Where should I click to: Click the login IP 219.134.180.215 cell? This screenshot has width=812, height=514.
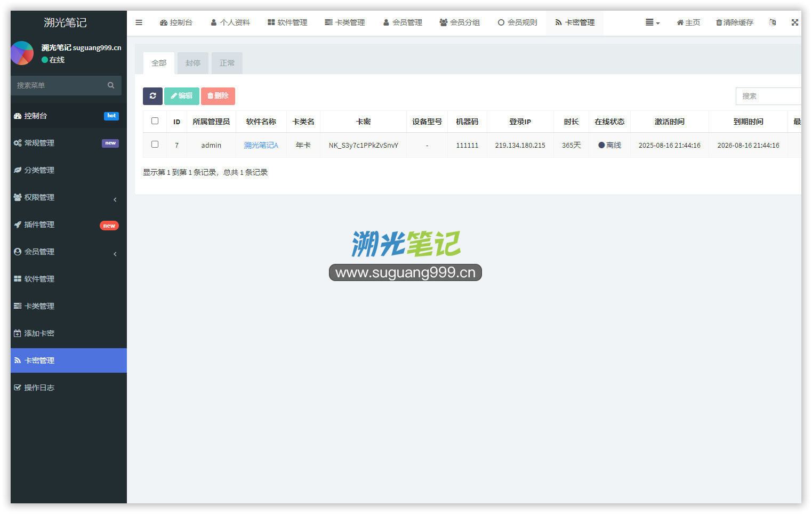[x=520, y=145]
